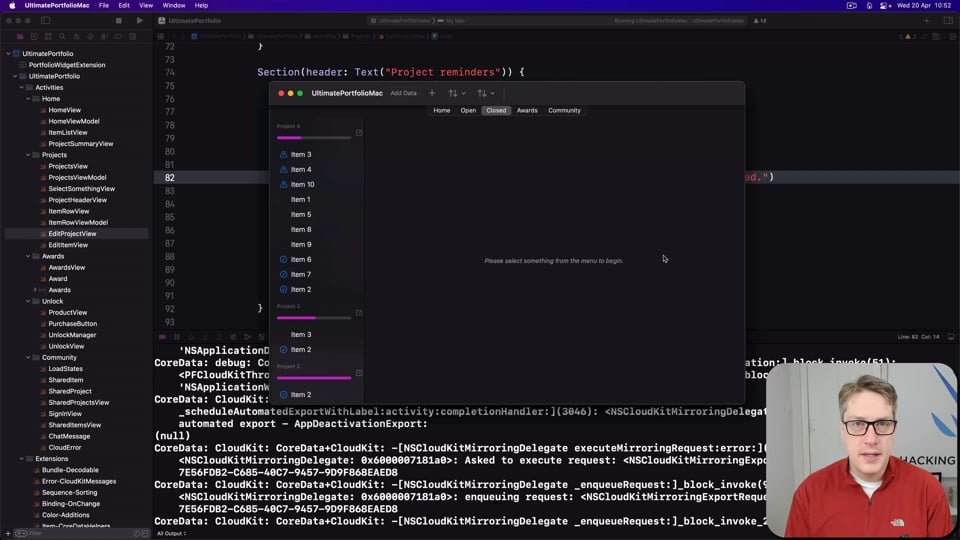Toggle completion circle of Project 3's Item 2
This screenshot has width=960, height=540.
(283, 350)
